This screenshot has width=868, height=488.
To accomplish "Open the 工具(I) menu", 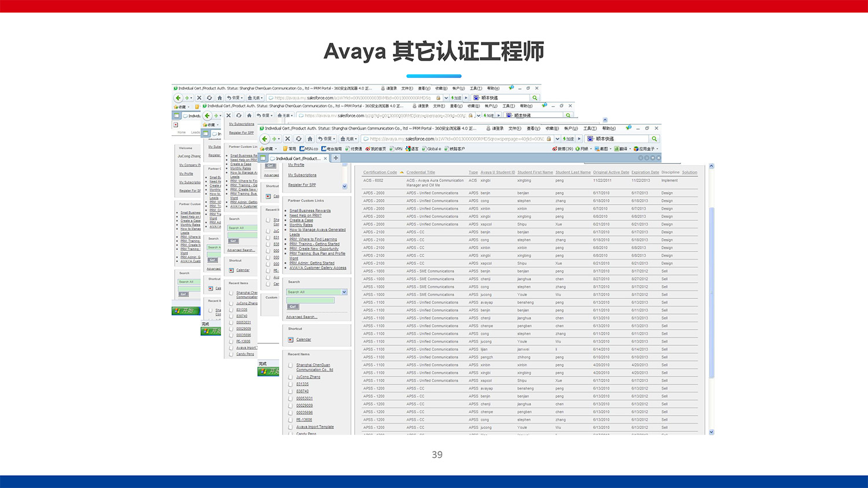I will 590,128.
